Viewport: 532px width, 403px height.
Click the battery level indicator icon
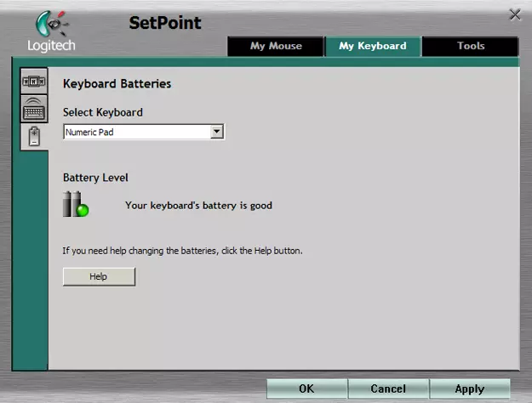[76, 204]
